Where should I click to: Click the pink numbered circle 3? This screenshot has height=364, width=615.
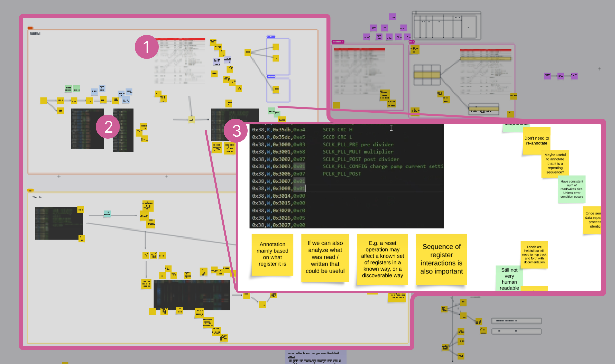pos(236,131)
